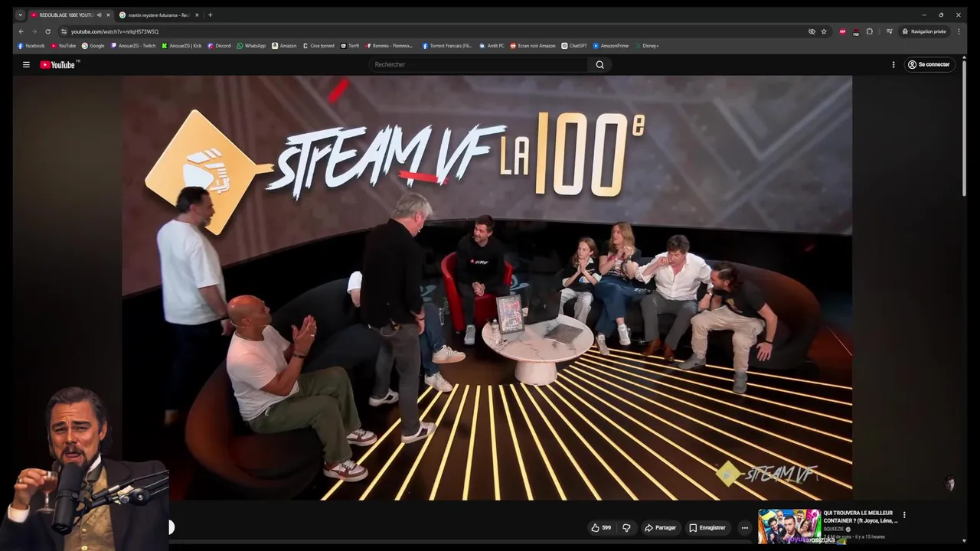Run search with magnifying glass button

point(599,64)
